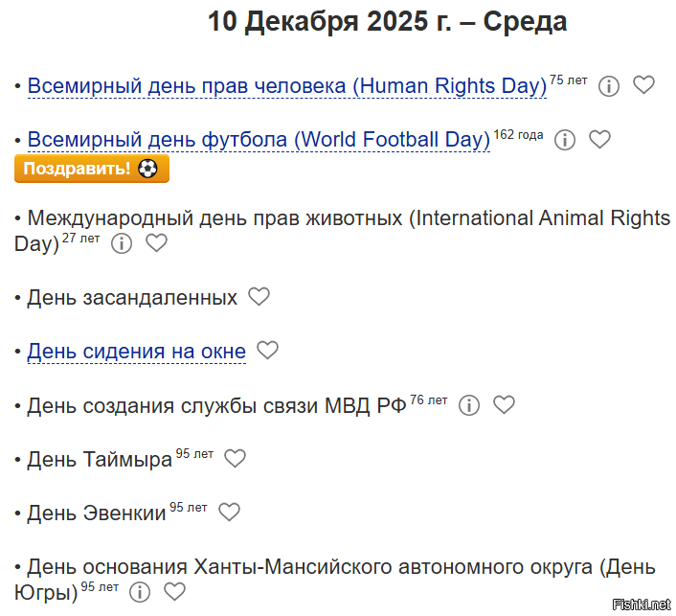This screenshot has width=676, height=616.
Task: Heart the День создания службы связи МВД entry
Action: tap(504, 405)
